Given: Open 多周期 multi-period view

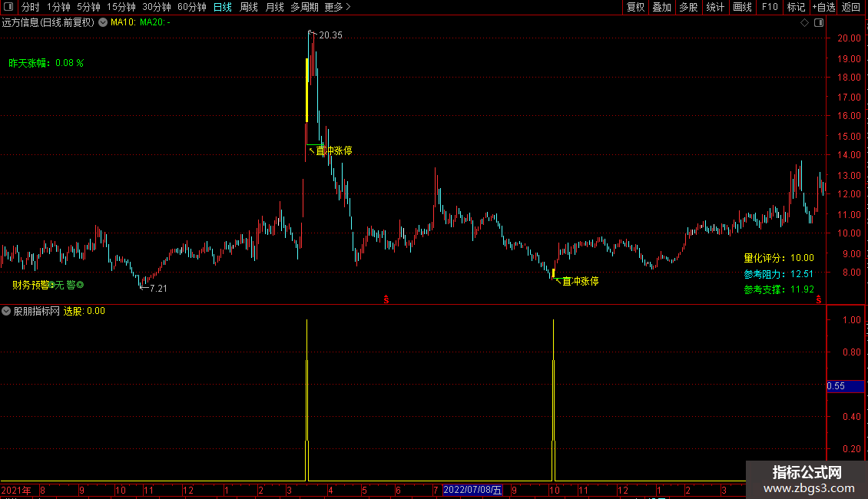Looking at the screenshot, I should pyautogui.click(x=304, y=7).
